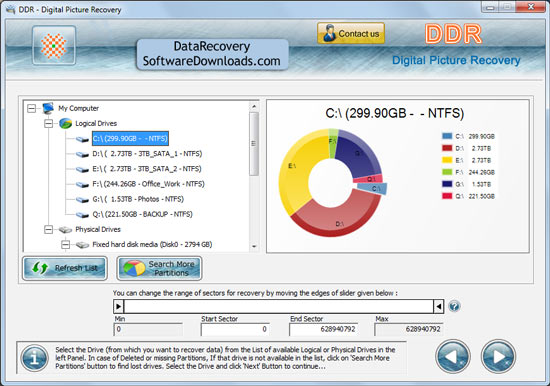Click the green F:\ legend swatch

[x=447, y=172]
